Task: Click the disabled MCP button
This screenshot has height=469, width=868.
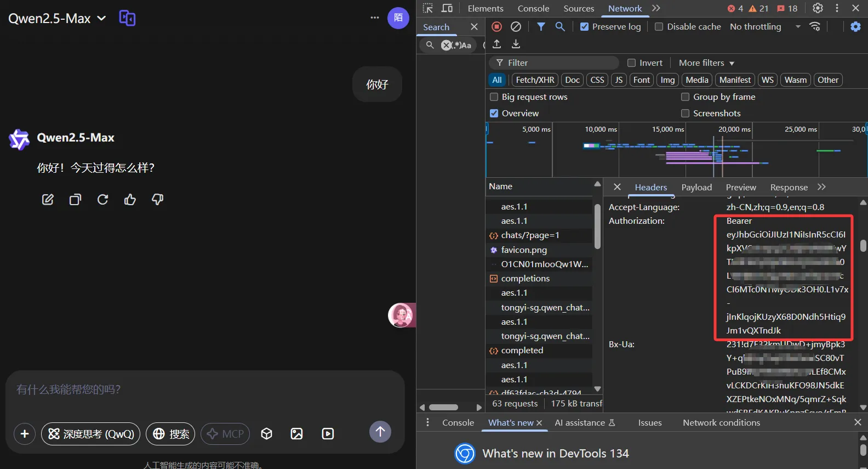Action: 226,434
